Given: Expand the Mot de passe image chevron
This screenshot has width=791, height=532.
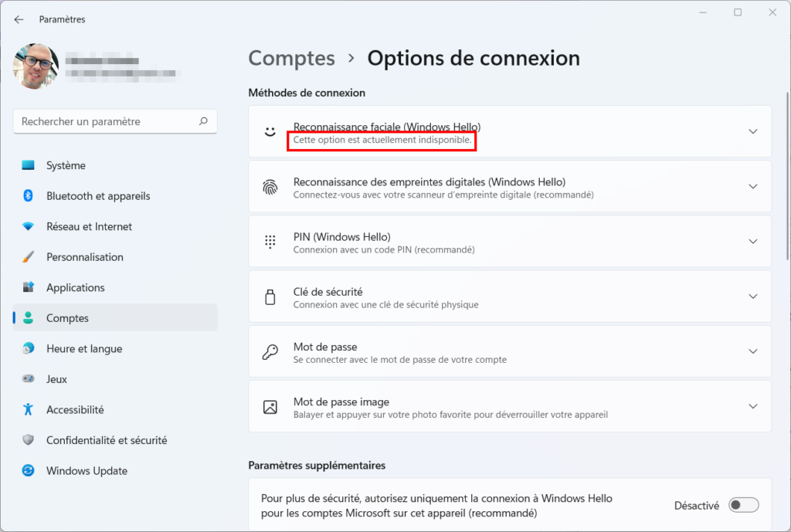Looking at the screenshot, I should click(x=752, y=406).
